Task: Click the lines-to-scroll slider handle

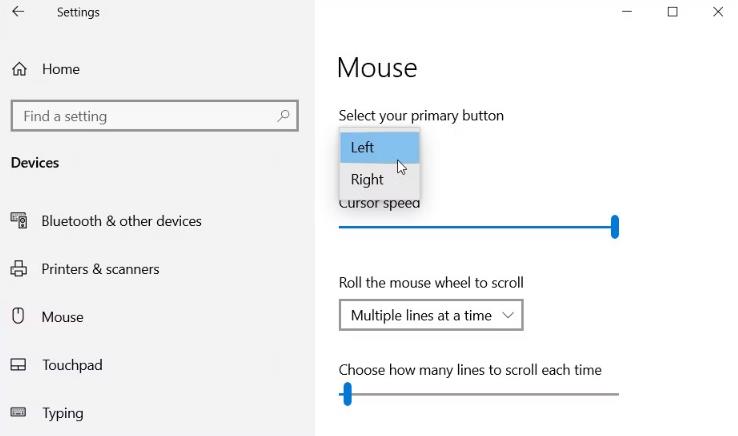Action: pyautogui.click(x=347, y=394)
